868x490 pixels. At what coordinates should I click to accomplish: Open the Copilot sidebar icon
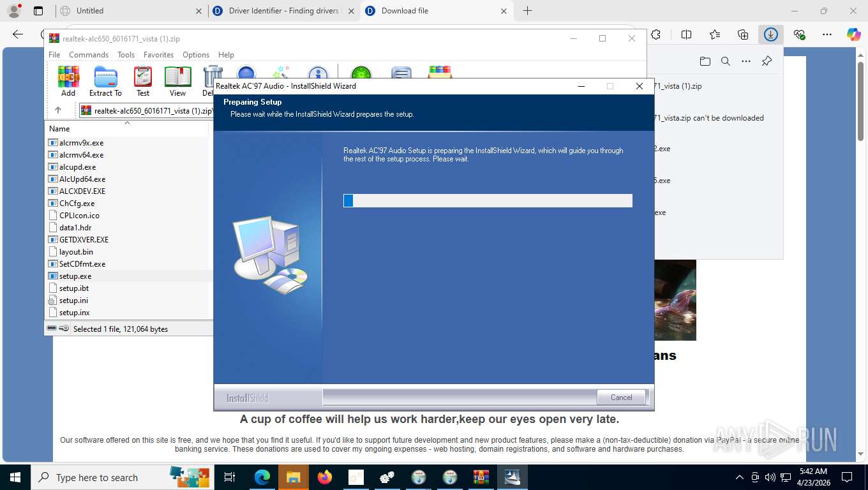(853, 34)
